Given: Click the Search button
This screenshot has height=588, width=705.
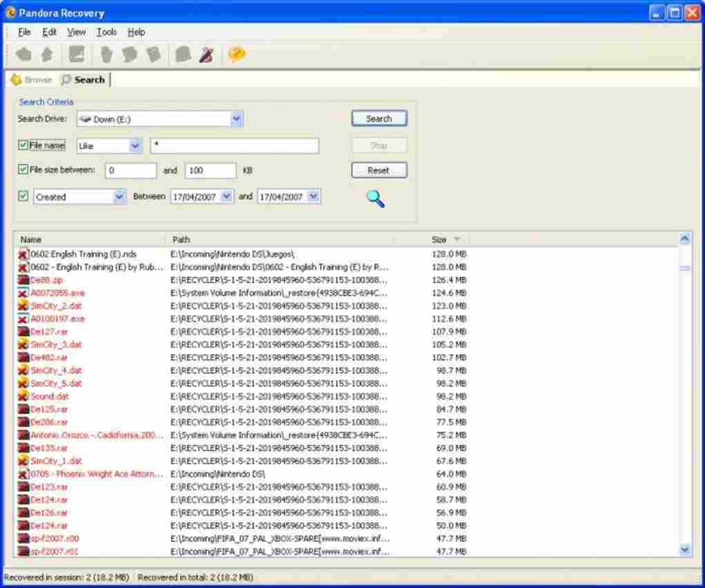Looking at the screenshot, I should (379, 119).
